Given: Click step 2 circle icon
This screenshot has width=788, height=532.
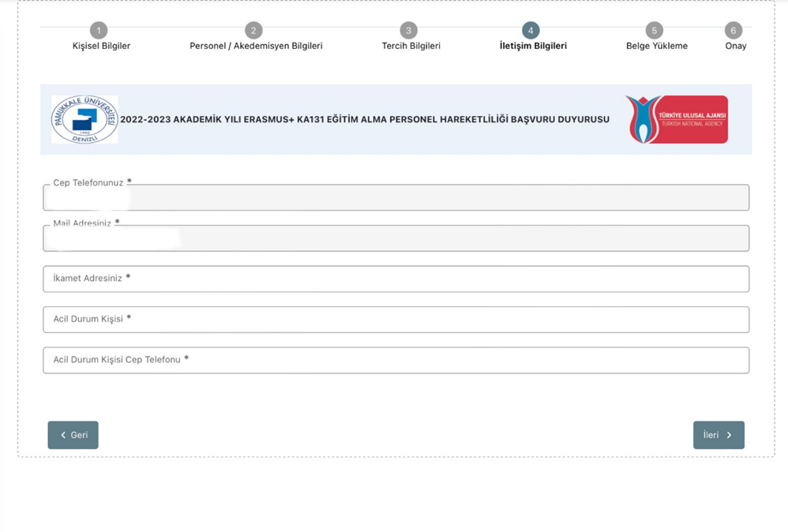Looking at the screenshot, I should click(253, 31).
